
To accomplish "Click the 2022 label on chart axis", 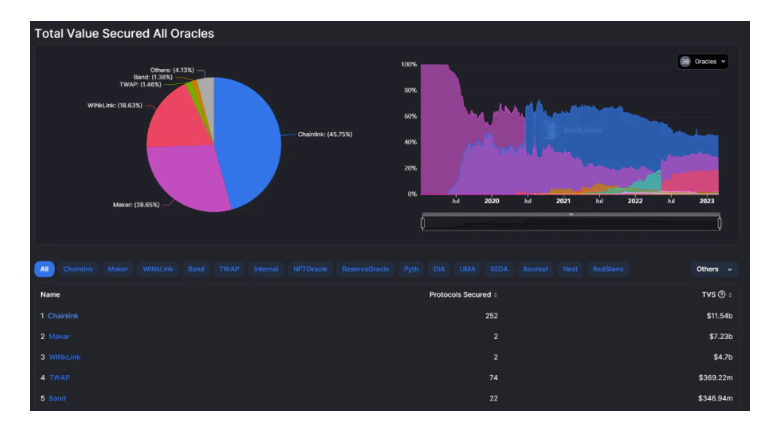I will [x=635, y=201].
